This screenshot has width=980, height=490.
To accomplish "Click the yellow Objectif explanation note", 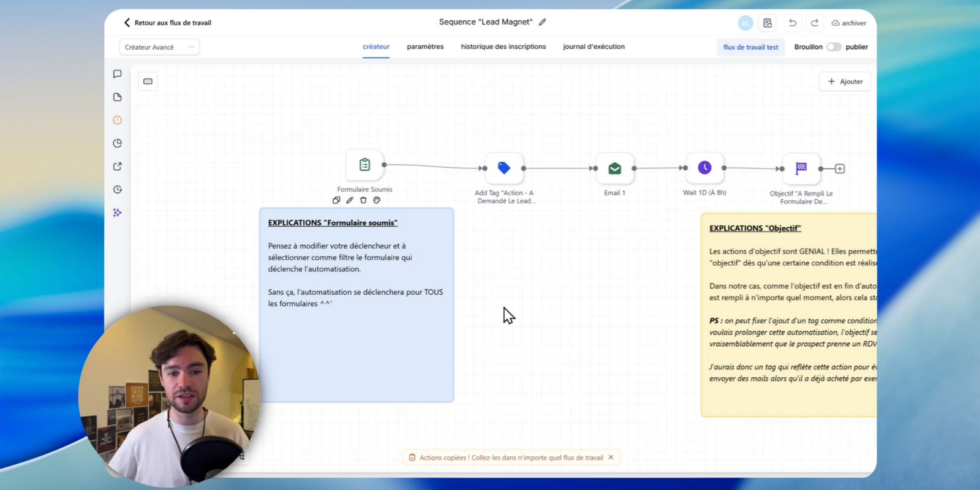I will pyautogui.click(x=789, y=315).
